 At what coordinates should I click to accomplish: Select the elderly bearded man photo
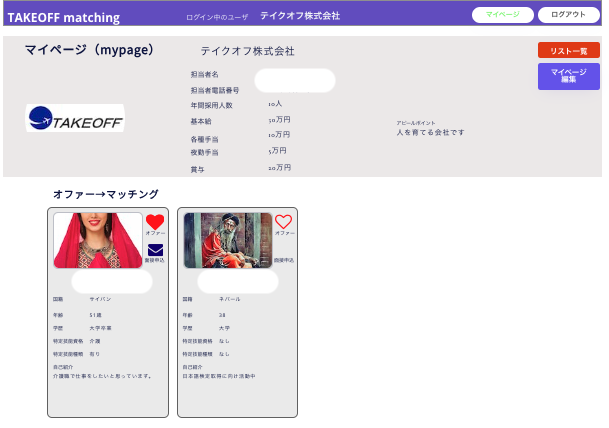[228, 240]
